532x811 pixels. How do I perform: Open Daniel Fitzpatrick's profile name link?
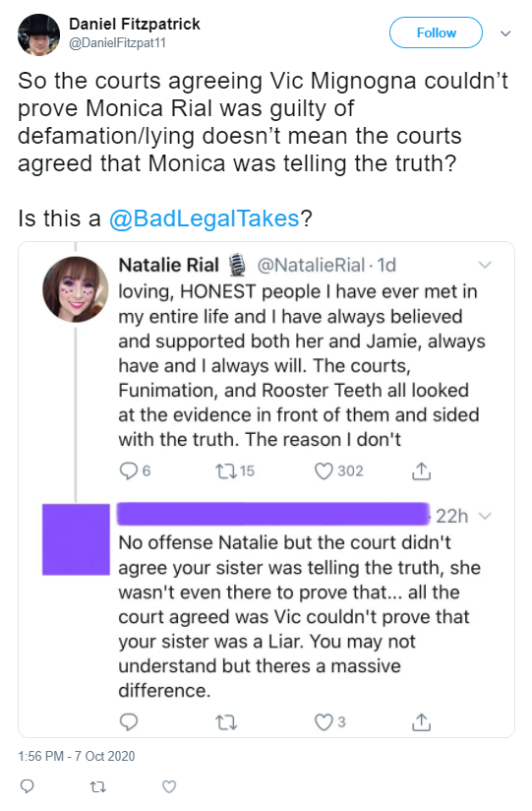[135, 24]
